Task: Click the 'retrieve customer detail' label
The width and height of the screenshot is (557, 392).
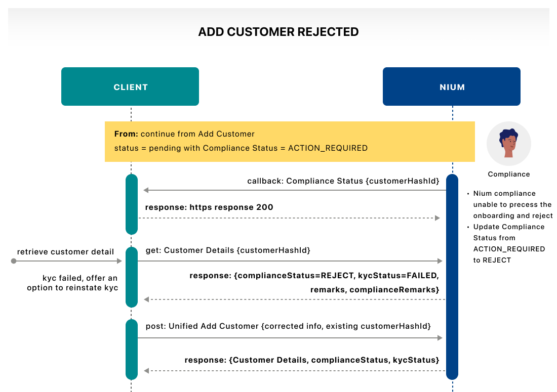Action: (65, 252)
